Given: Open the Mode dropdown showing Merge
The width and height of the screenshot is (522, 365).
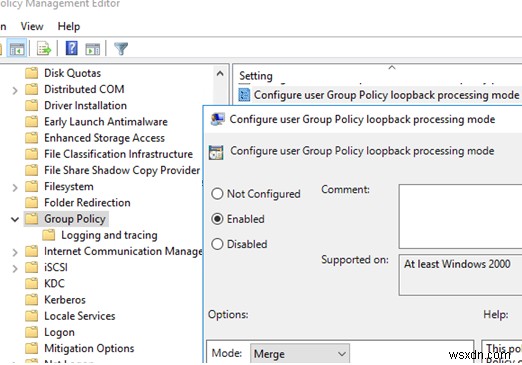Looking at the screenshot, I should click(x=300, y=353).
